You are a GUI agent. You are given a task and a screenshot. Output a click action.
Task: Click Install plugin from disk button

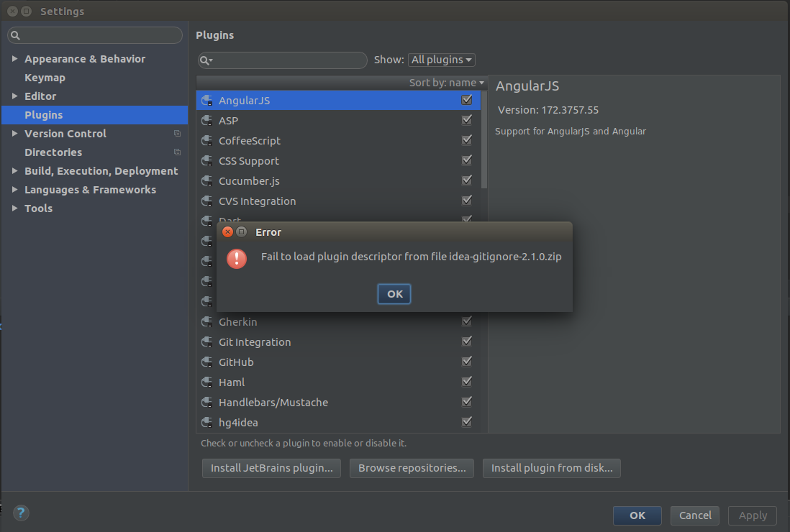552,468
